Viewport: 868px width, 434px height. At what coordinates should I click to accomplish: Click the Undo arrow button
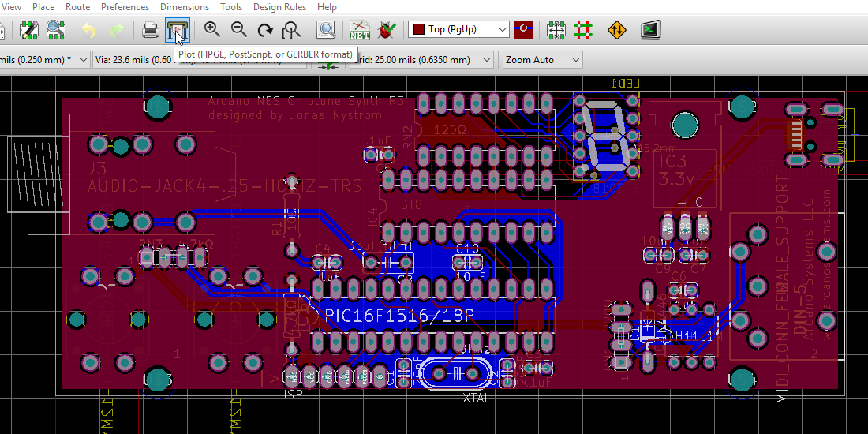click(x=89, y=30)
